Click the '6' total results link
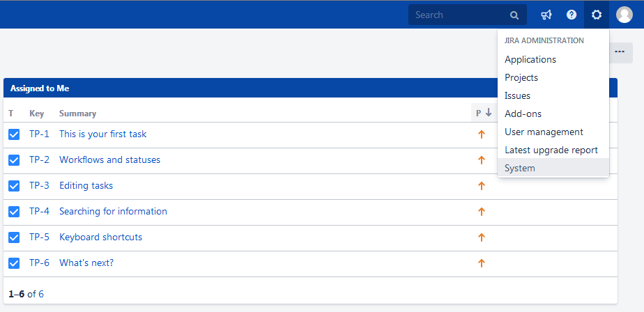644x312 pixels. [x=41, y=294]
